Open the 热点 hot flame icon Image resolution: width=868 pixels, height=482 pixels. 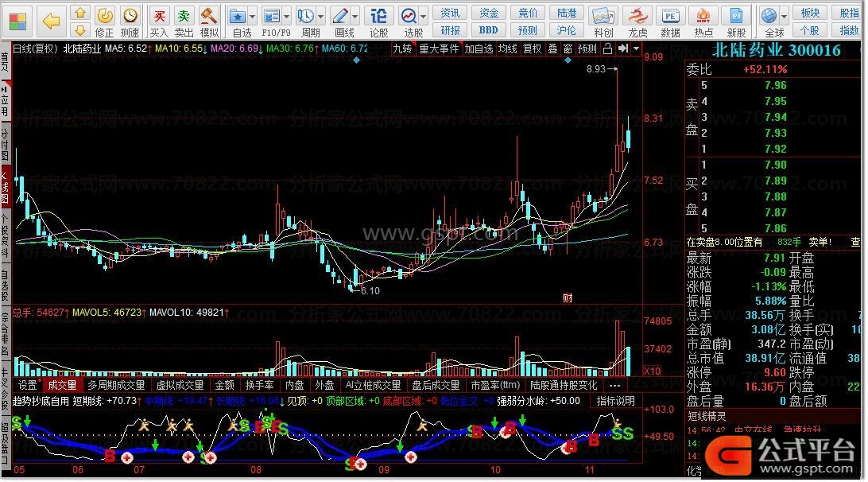(x=703, y=16)
